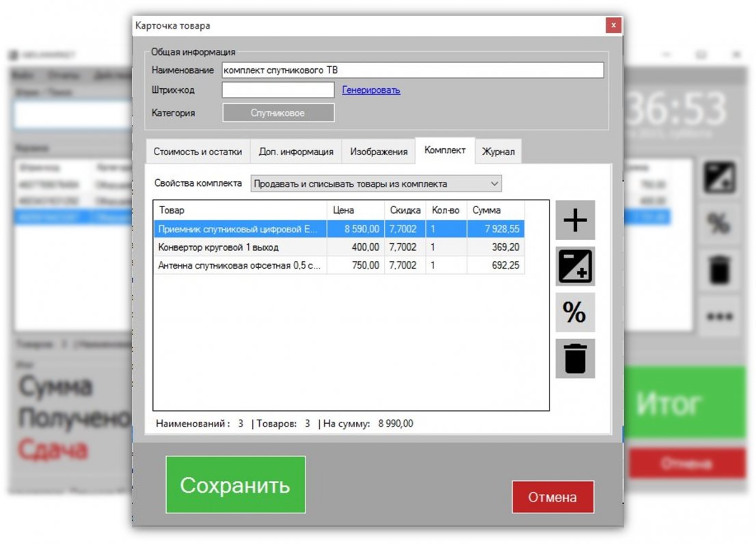Click the Цена column header
This screenshot has width=756, height=544.
[x=355, y=210]
